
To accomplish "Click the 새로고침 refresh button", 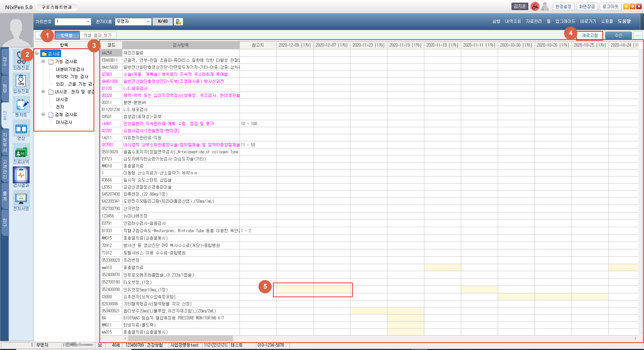I will (590, 35).
